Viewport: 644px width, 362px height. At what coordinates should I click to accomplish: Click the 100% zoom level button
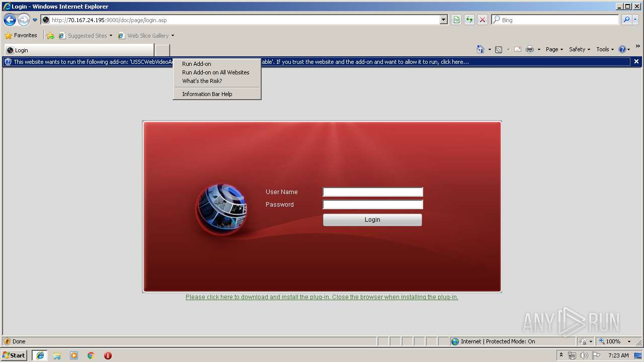pyautogui.click(x=610, y=341)
